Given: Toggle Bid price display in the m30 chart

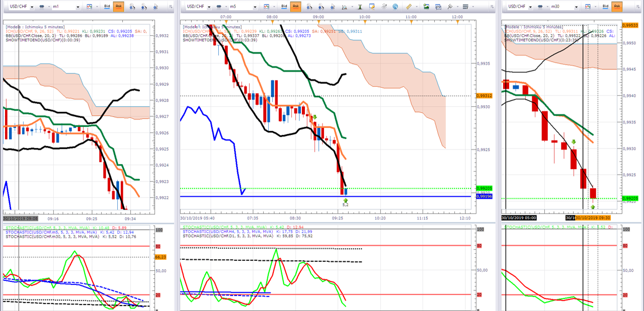Looking at the screenshot, I should coord(605,6).
